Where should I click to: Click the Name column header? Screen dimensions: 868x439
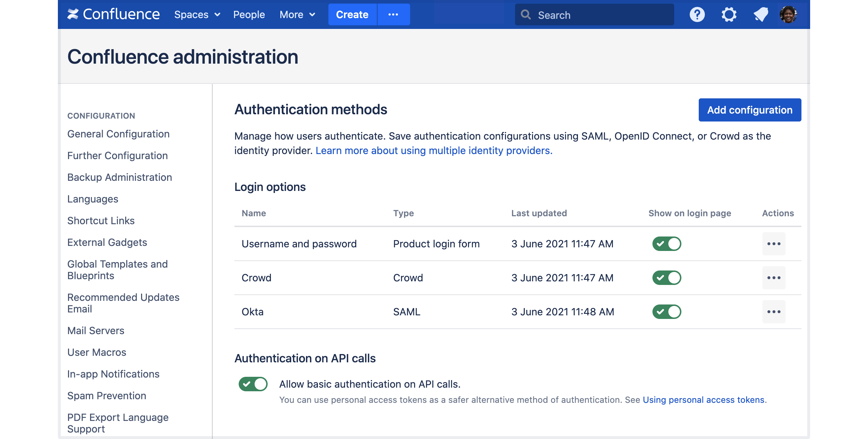[x=254, y=213]
